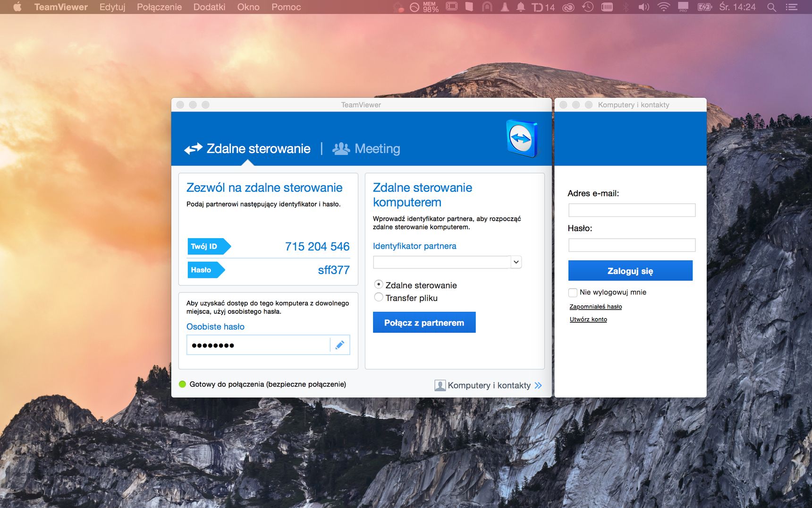Open the notification bell menu bar icon

click(521, 7)
